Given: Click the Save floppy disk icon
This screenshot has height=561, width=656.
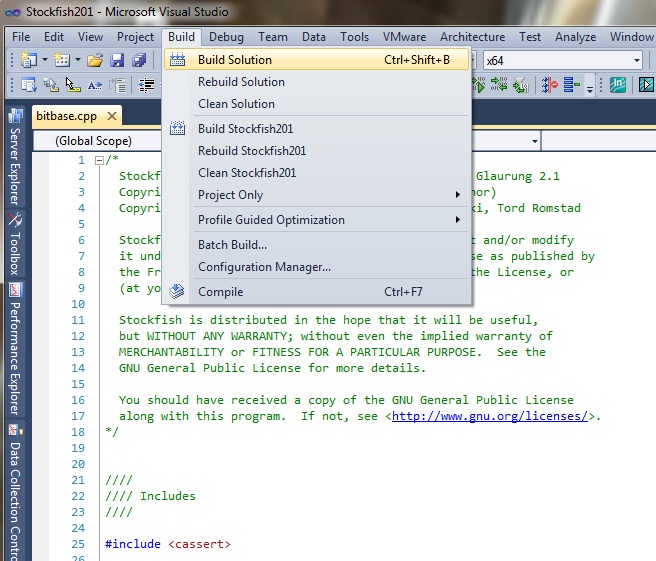Looking at the screenshot, I should pyautogui.click(x=117, y=60).
